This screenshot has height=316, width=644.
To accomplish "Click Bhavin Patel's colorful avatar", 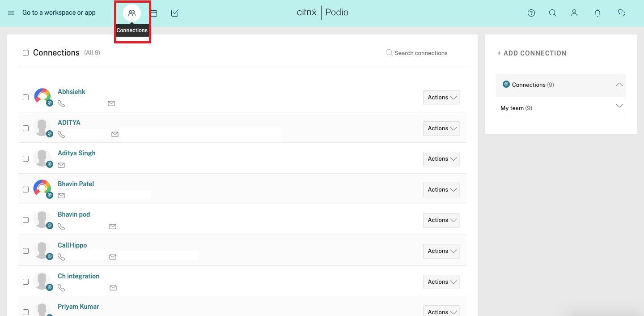I will (x=42, y=188).
